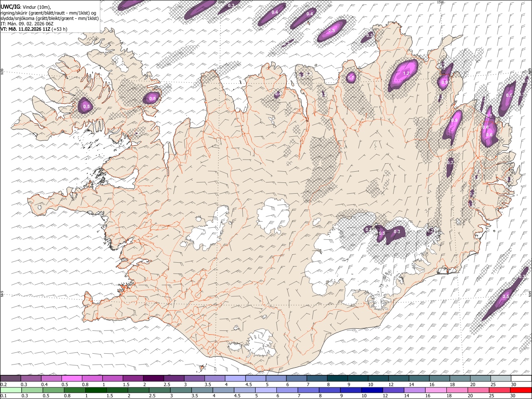Click the 18 value label under upper legend
The width and height of the screenshot is (532, 399).
[452, 384]
